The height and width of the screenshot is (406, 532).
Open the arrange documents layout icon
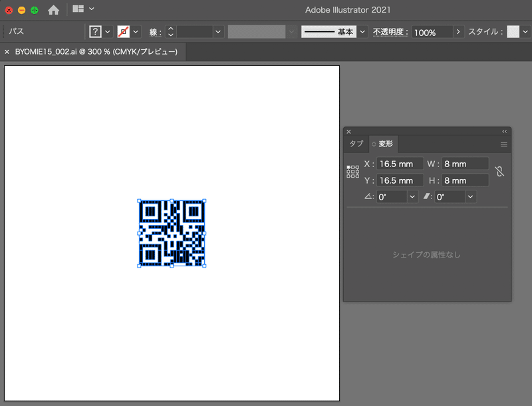click(78, 9)
